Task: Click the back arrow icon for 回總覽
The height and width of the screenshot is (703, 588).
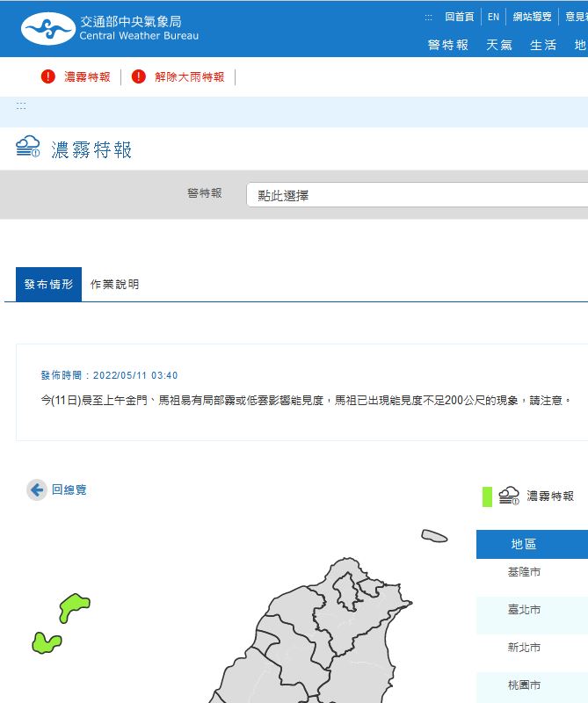Action: point(36,489)
